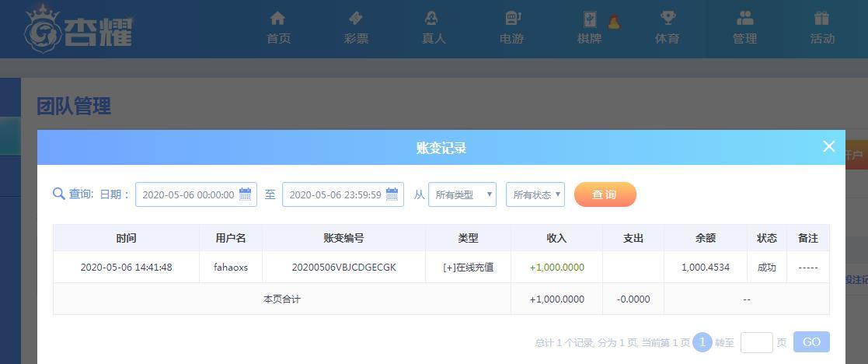
Task: Click the 管理 menu label
Action: click(x=744, y=39)
